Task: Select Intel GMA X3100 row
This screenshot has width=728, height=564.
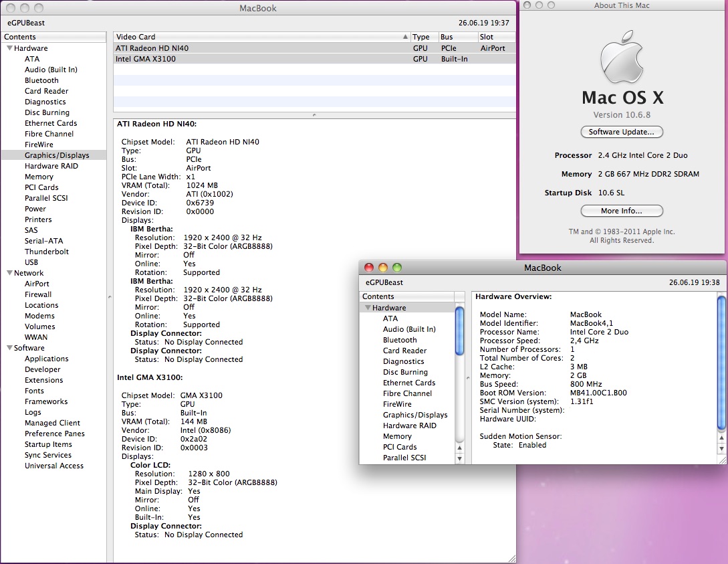Action: pyautogui.click(x=314, y=58)
